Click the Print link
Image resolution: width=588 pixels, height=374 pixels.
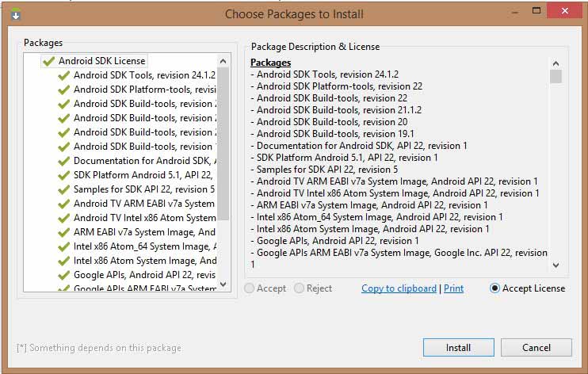[x=453, y=288]
